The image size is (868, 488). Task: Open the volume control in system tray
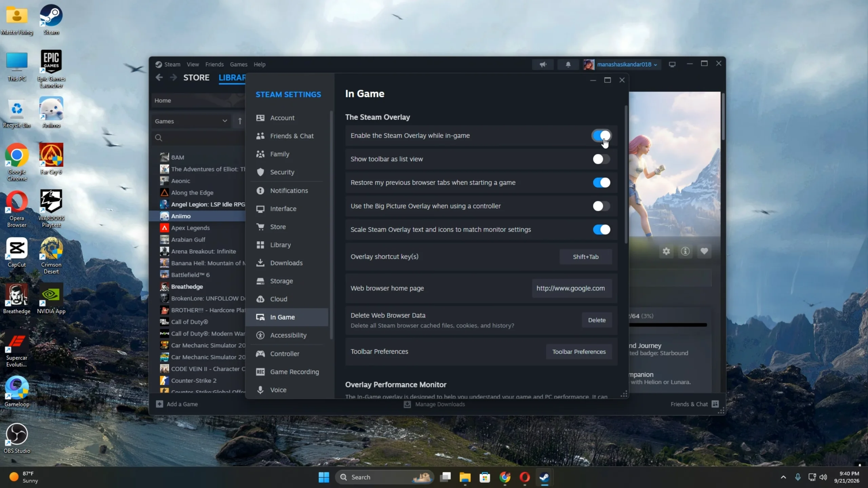click(823, 477)
